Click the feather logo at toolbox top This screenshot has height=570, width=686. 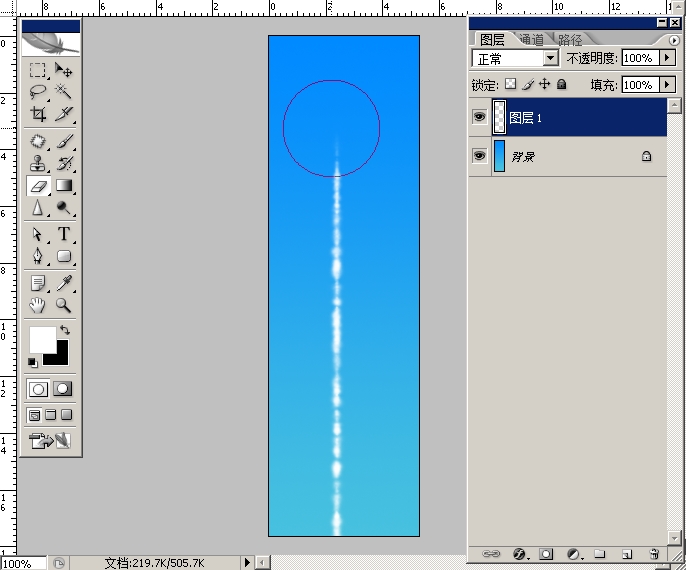click(51, 44)
